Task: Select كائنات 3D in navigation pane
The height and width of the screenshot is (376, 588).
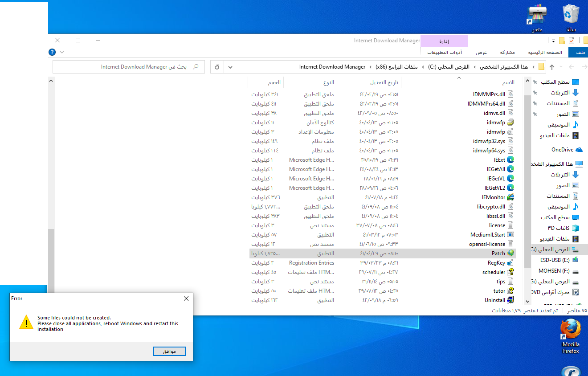Action: (563, 228)
